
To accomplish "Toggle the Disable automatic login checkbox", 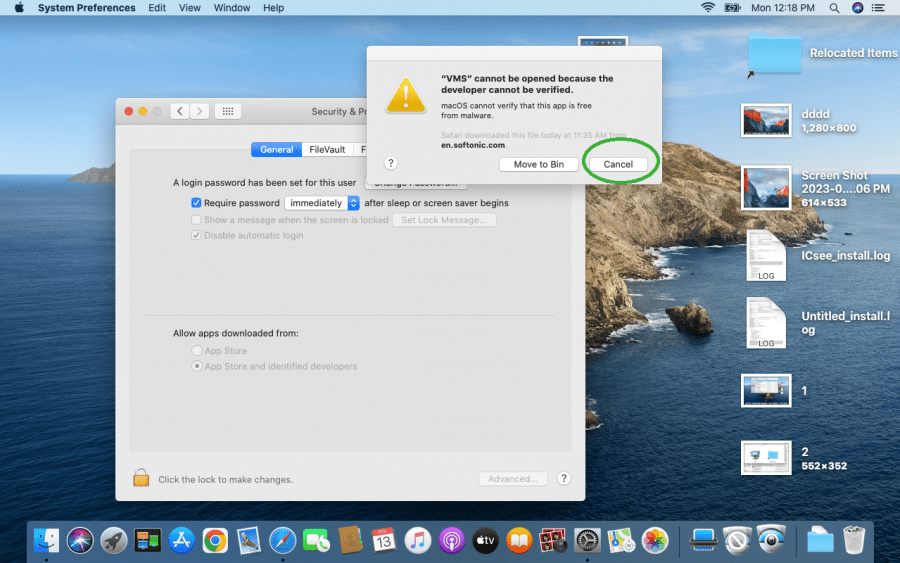I will (196, 236).
